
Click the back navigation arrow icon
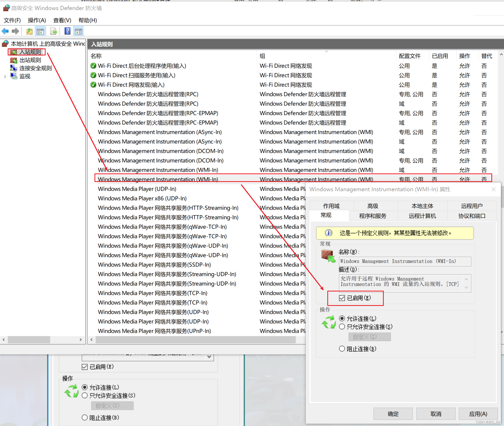[5, 31]
